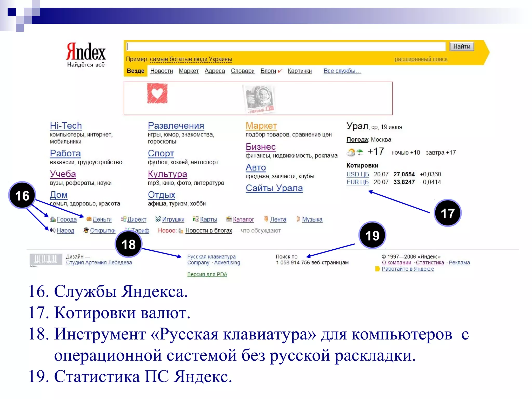
Task: Open the Hi-Tech category heading
Action: pos(66,126)
